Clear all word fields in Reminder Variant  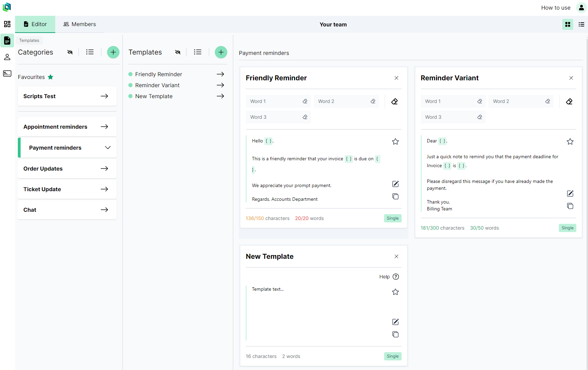[569, 101]
